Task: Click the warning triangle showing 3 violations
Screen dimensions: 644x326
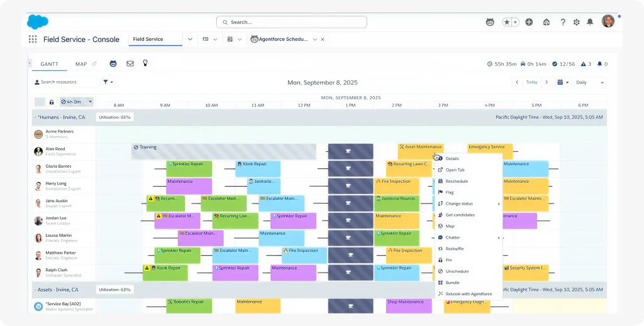Action: pyautogui.click(x=584, y=64)
